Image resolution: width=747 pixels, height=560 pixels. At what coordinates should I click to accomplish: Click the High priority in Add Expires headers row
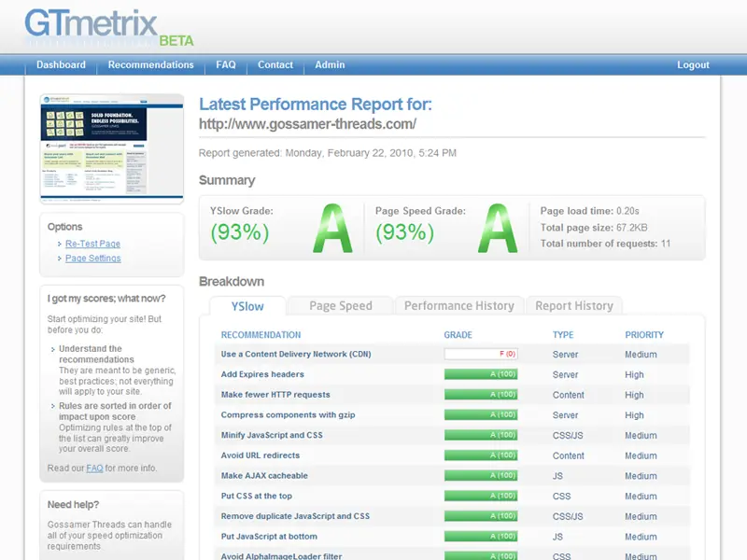[x=634, y=375]
